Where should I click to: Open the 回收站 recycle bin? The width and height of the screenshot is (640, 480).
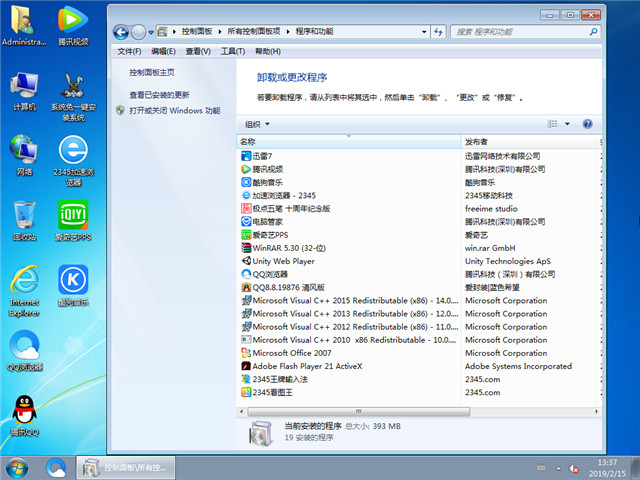click(x=24, y=220)
